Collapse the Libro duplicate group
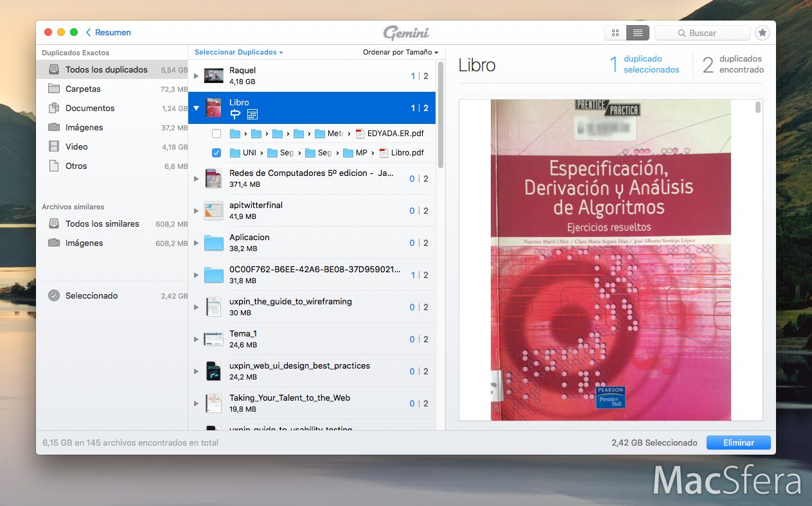 coord(197,109)
